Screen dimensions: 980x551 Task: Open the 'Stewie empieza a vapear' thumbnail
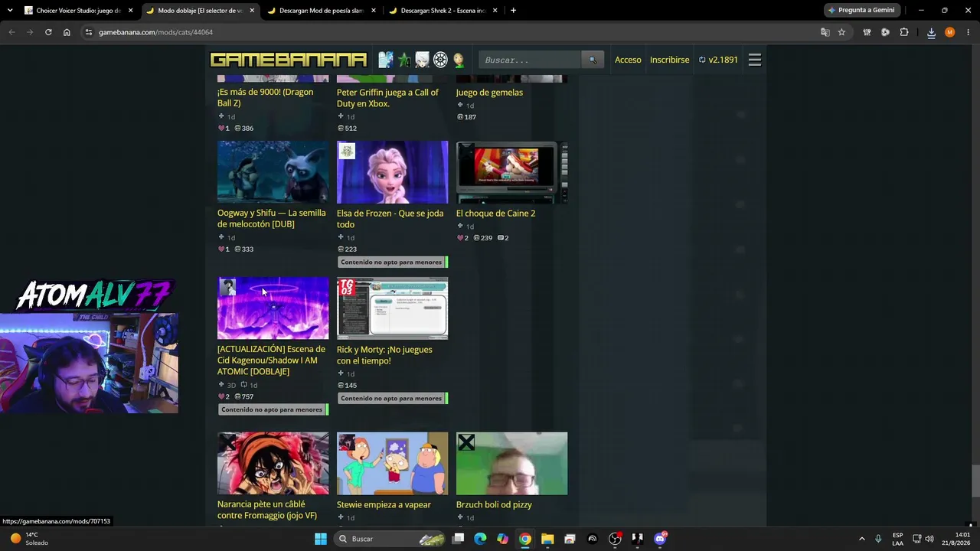point(392,464)
